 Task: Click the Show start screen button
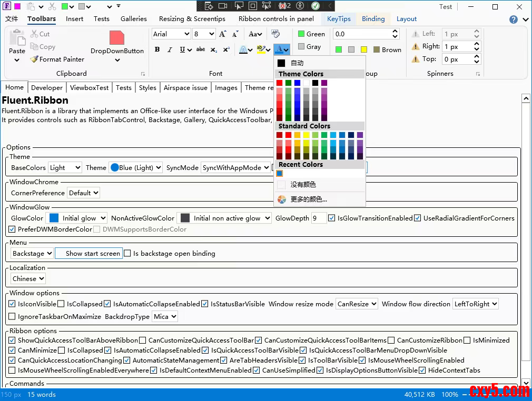(88, 254)
